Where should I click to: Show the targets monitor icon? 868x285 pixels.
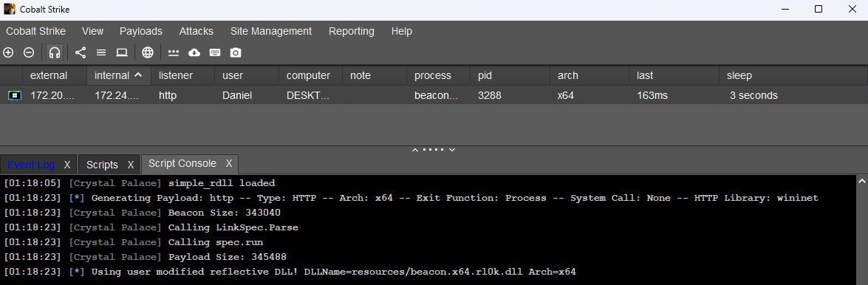(122, 52)
